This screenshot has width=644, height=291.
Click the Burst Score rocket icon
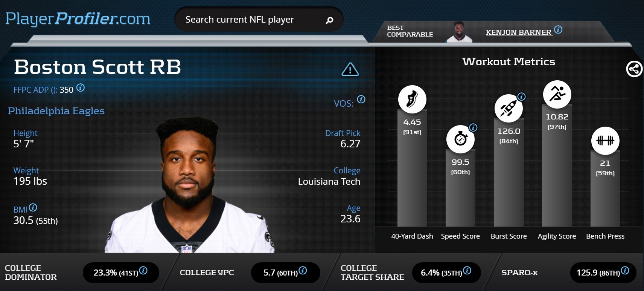coord(509,108)
